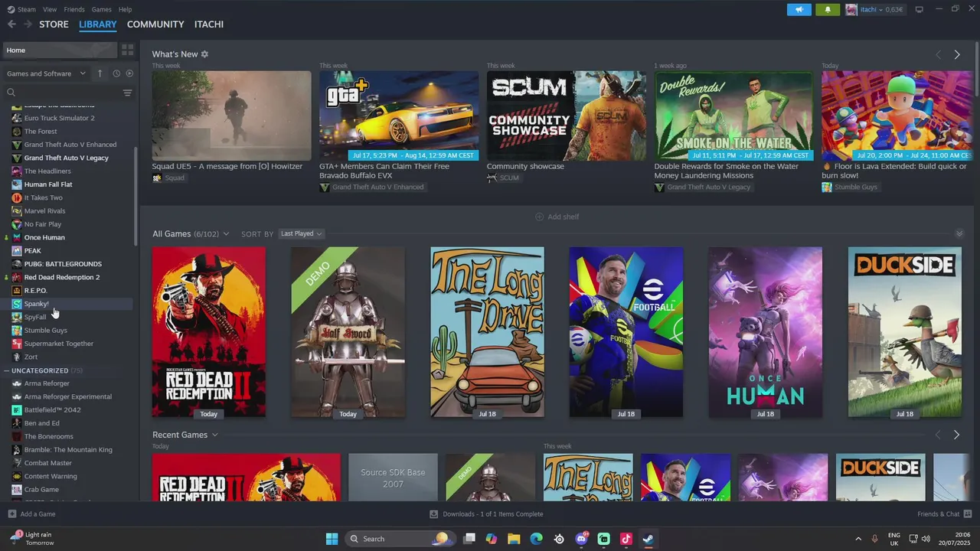The height and width of the screenshot is (551, 980).
Task: Click Add a Game
Action: pos(32,514)
